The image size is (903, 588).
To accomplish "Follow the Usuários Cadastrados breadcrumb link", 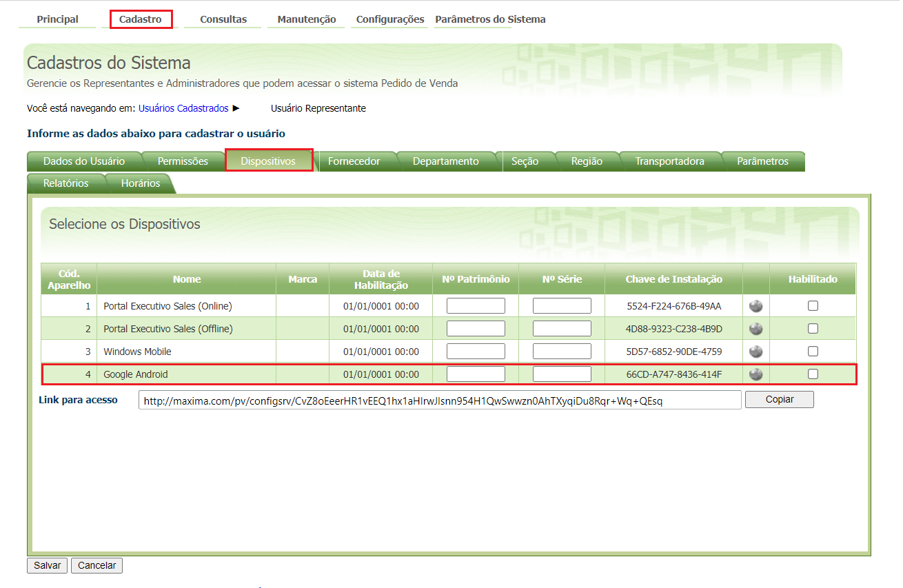I will point(183,108).
